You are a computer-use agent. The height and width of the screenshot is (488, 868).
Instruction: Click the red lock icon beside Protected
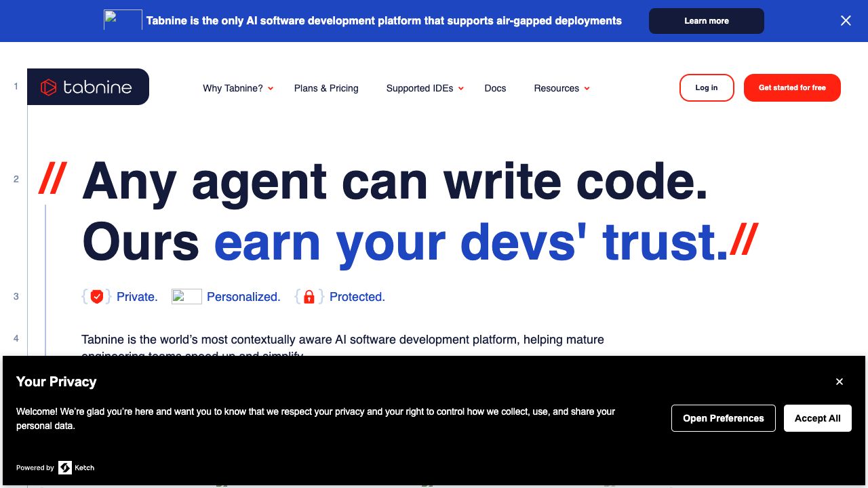[x=309, y=297]
